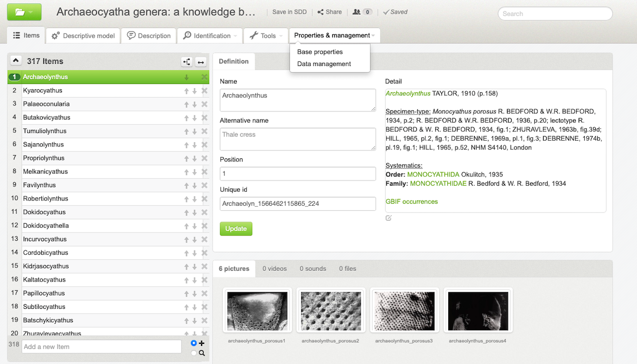
Task: Click the horizontal expand-width arrow icon
Action: click(x=201, y=62)
